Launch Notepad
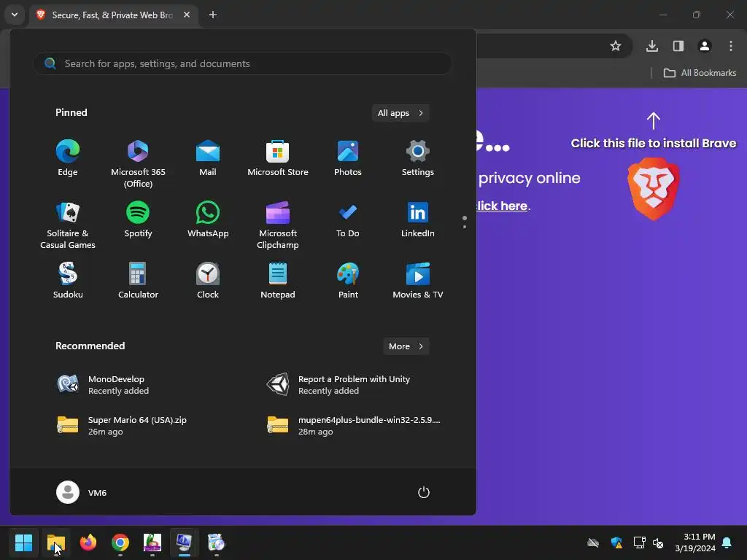 coord(278,281)
